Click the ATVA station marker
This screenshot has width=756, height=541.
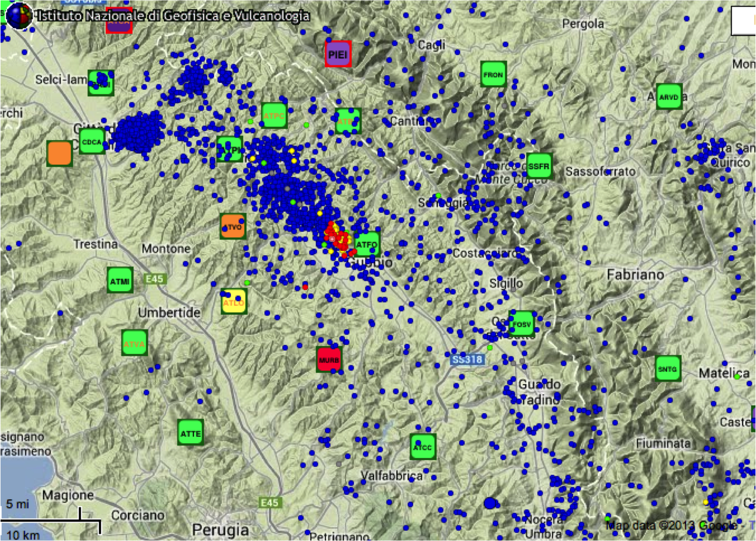(x=134, y=343)
